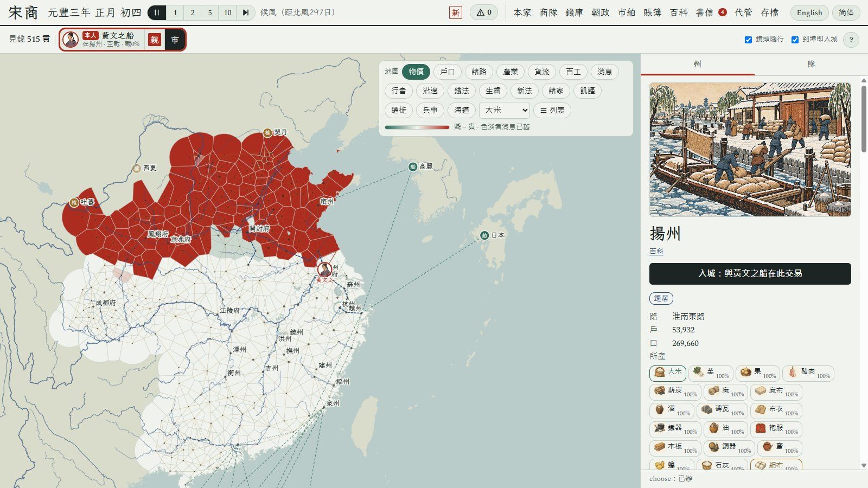Select the 酒 wine product chip
The image size is (868, 488).
tap(672, 410)
